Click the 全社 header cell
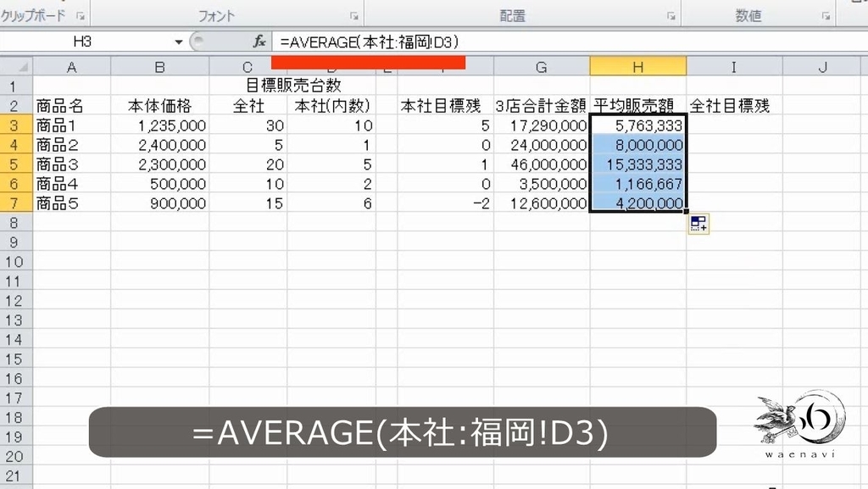The width and height of the screenshot is (868, 489). coord(248,106)
